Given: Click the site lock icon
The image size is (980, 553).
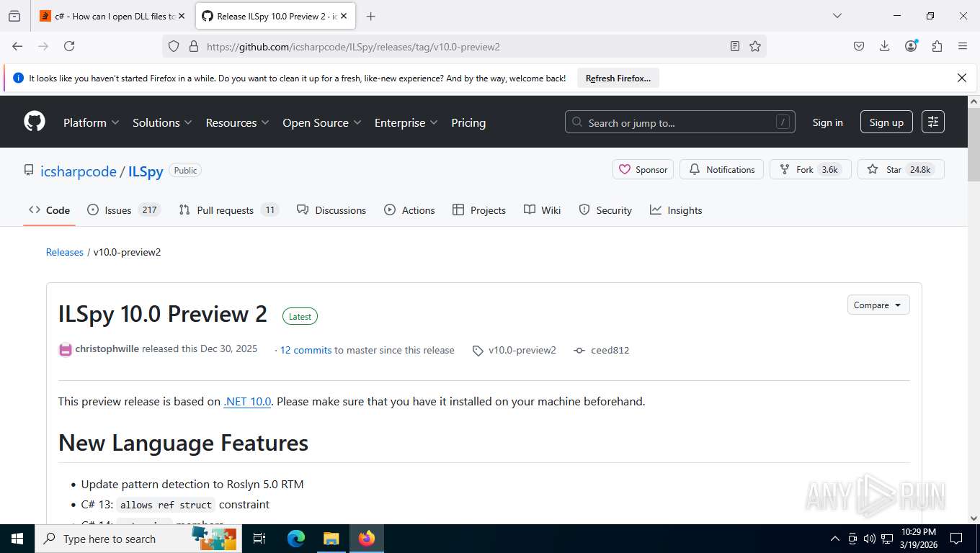Looking at the screenshot, I should click(x=193, y=46).
